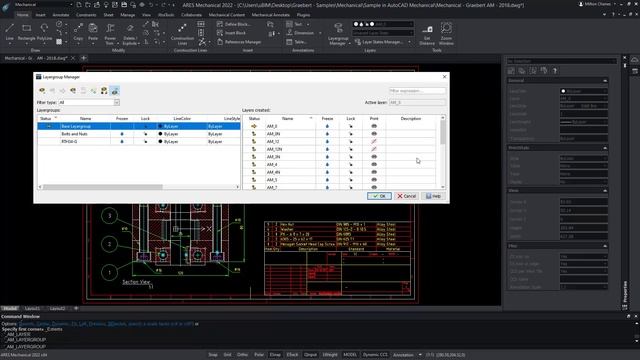Screen dimensions: 640x360
Task: Select the PolyLine tool in the ribbon
Action: coord(44,33)
